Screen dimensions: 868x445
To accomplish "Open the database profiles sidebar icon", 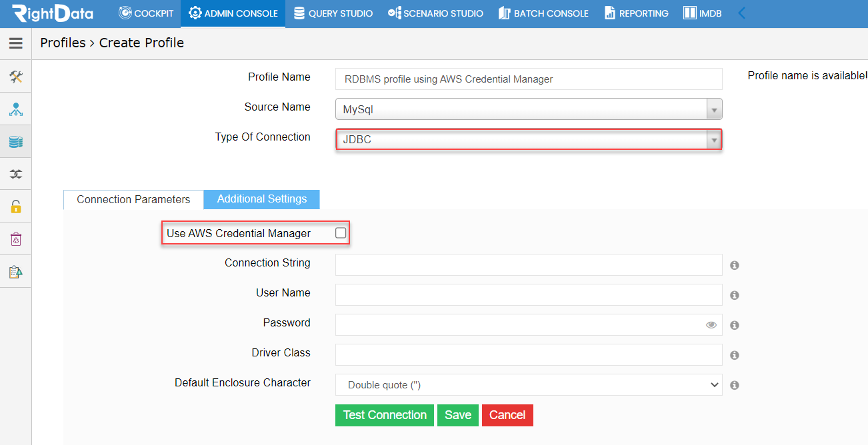I will [x=16, y=142].
